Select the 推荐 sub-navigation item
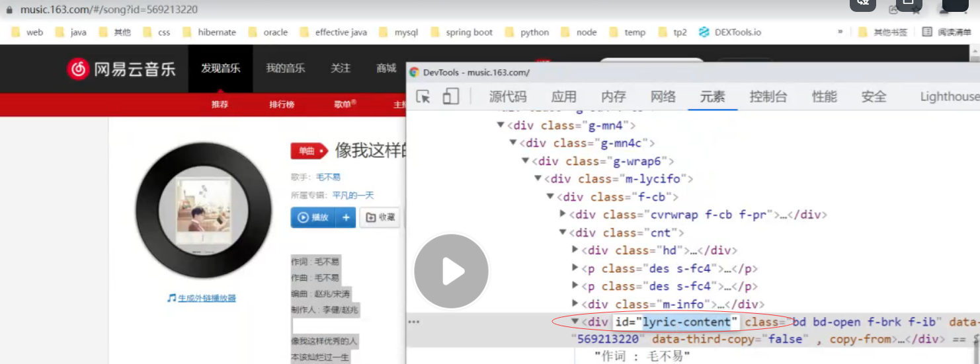The height and width of the screenshot is (364, 980). [x=220, y=104]
